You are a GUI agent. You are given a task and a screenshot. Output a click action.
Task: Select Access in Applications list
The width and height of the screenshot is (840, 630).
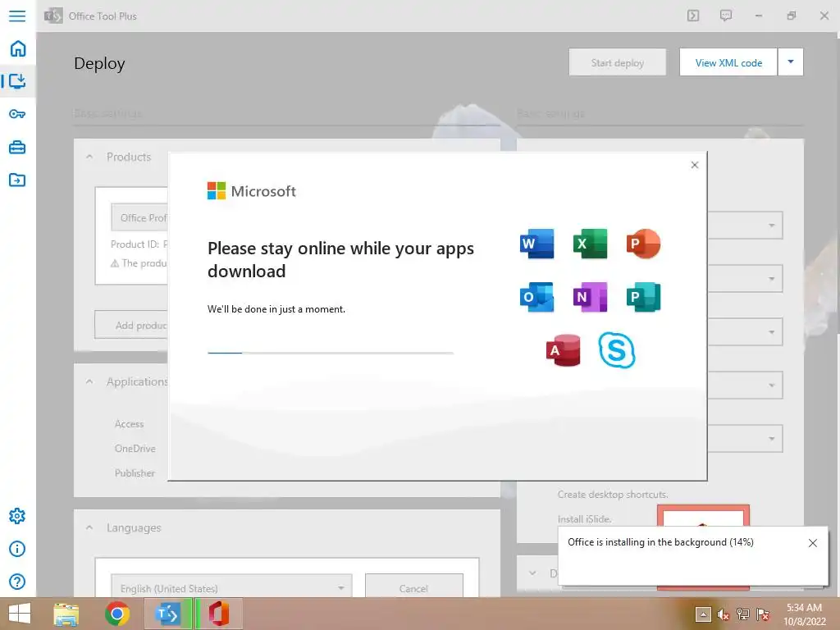[x=129, y=424]
